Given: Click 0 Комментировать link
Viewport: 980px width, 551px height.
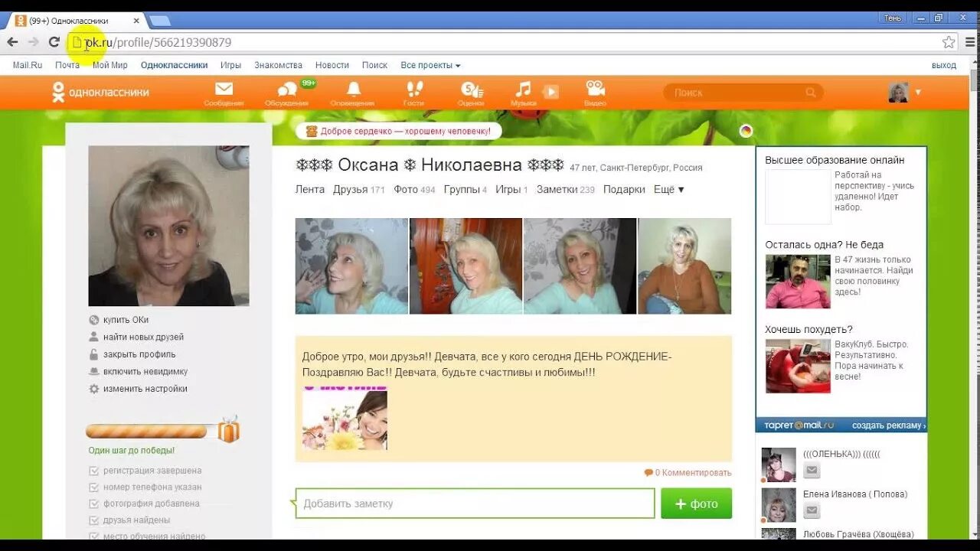Looking at the screenshot, I should tap(688, 473).
